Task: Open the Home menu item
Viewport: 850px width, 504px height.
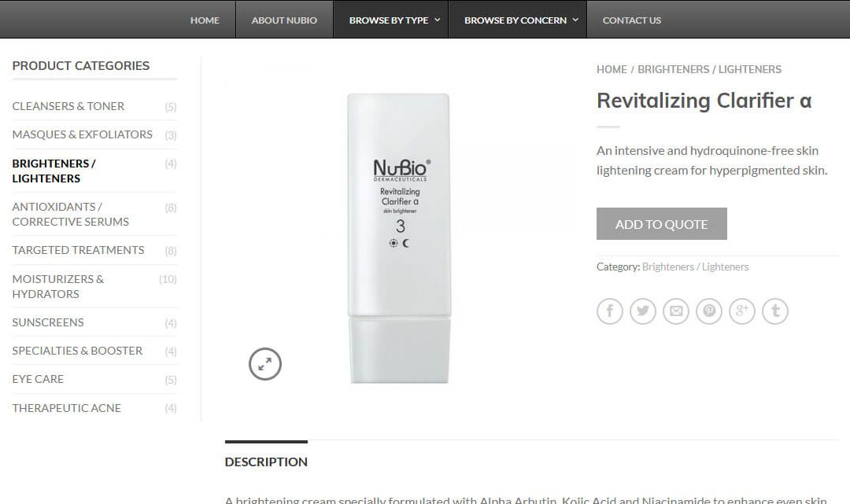Action: pos(205,20)
